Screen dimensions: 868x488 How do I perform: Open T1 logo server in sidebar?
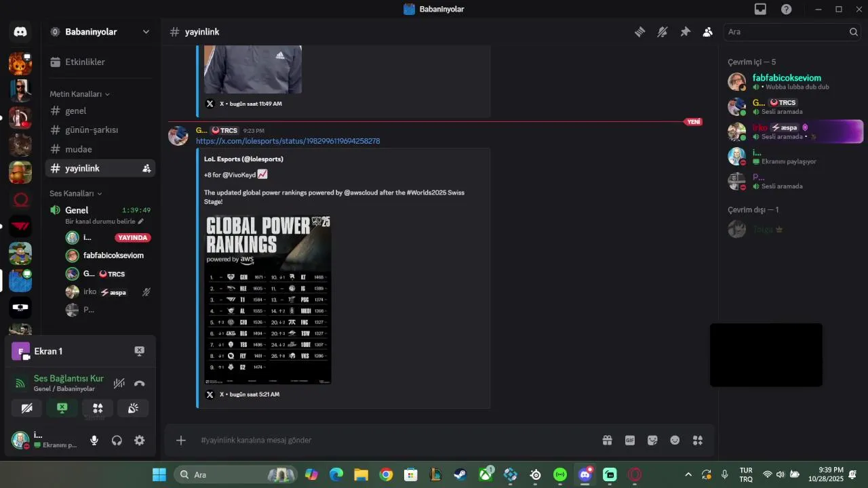coord(20,226)
